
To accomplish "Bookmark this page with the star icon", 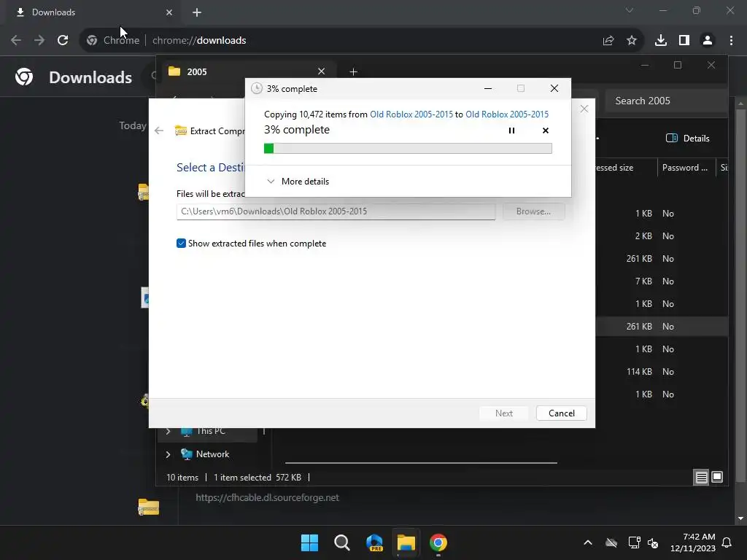I will point(632,41).
